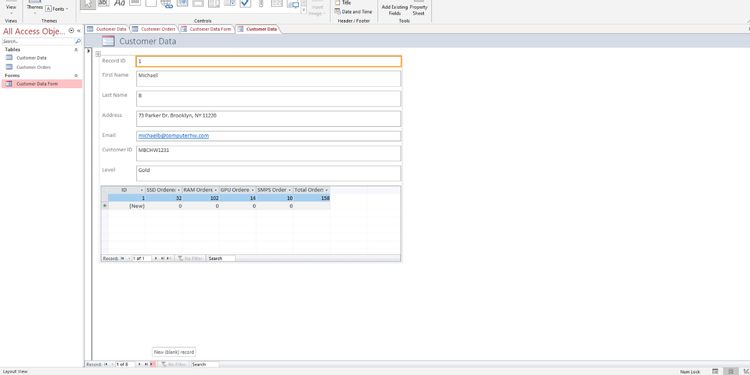This screenshot has width=750, height=375.
Task: Click the Level field showing Gold
Action: coord(268,173)
